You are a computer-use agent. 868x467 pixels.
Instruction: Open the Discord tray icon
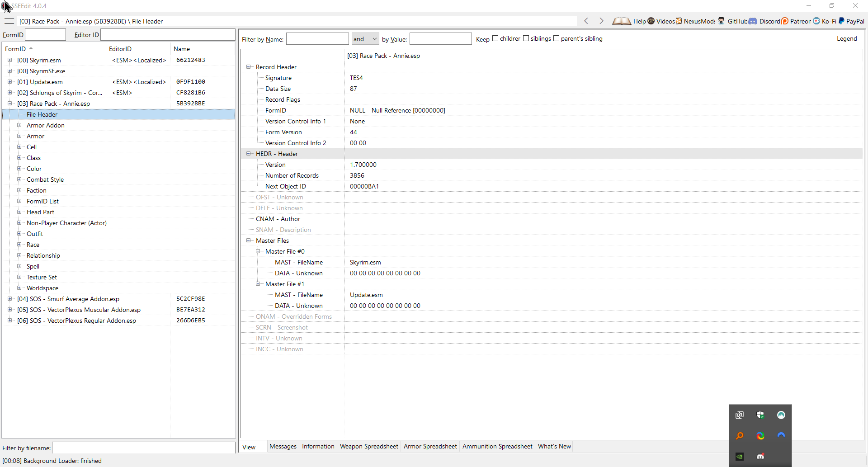[760, 457]
